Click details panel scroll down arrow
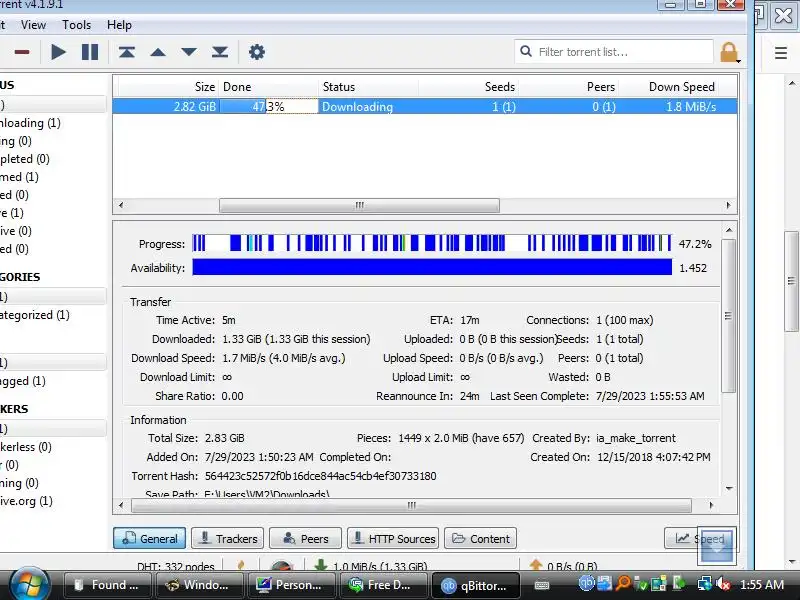Viewport: 800px width, 600px height. (x=729, y=488)
